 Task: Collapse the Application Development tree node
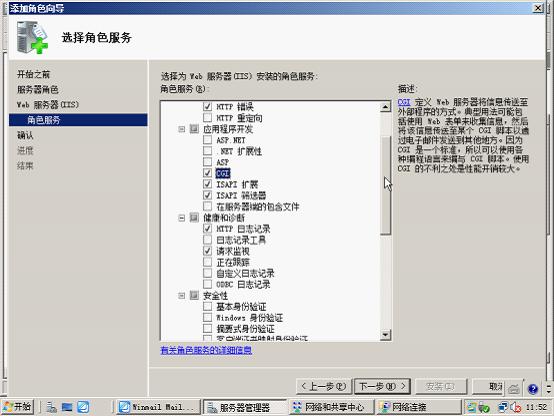pyautogui.click(x=181, y=129)
